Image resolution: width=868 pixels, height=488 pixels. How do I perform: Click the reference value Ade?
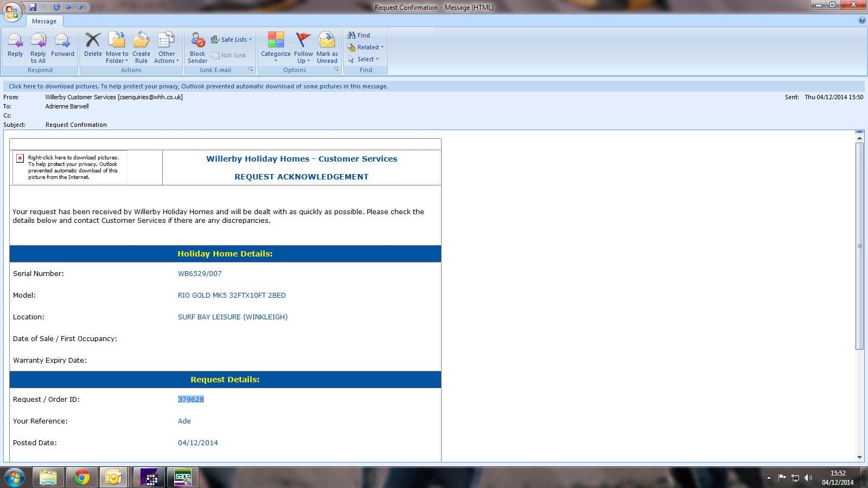coord(184,421)
